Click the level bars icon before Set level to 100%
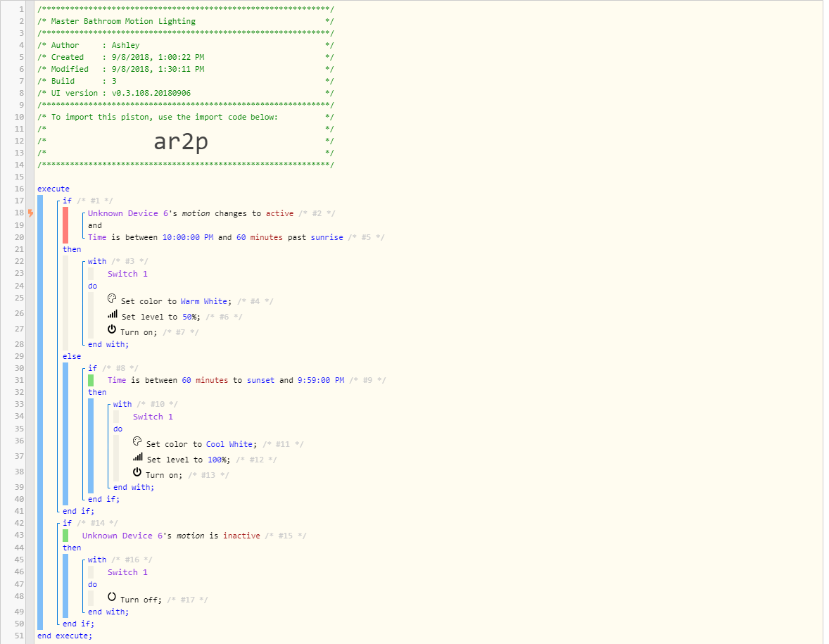 point(137,457)
